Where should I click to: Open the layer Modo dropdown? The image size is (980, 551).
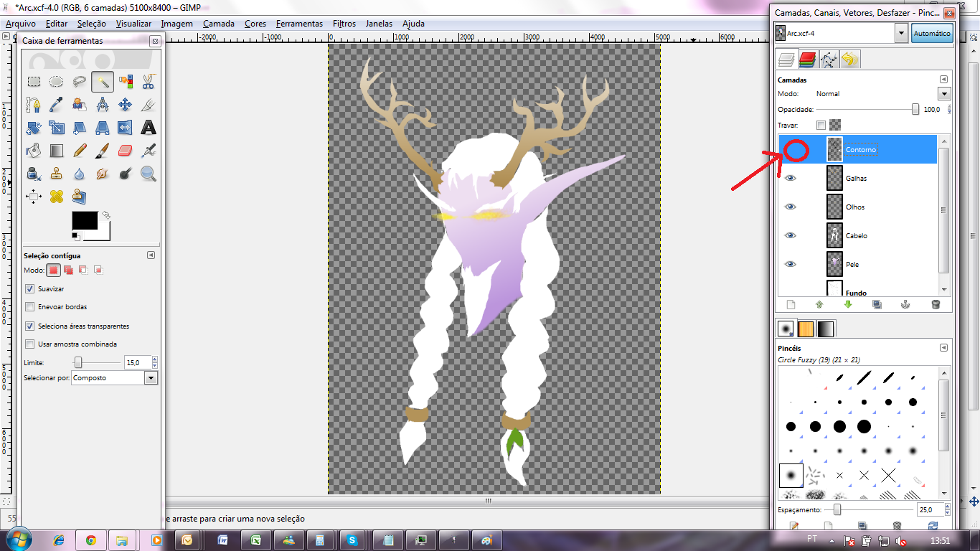pos(943,94)
